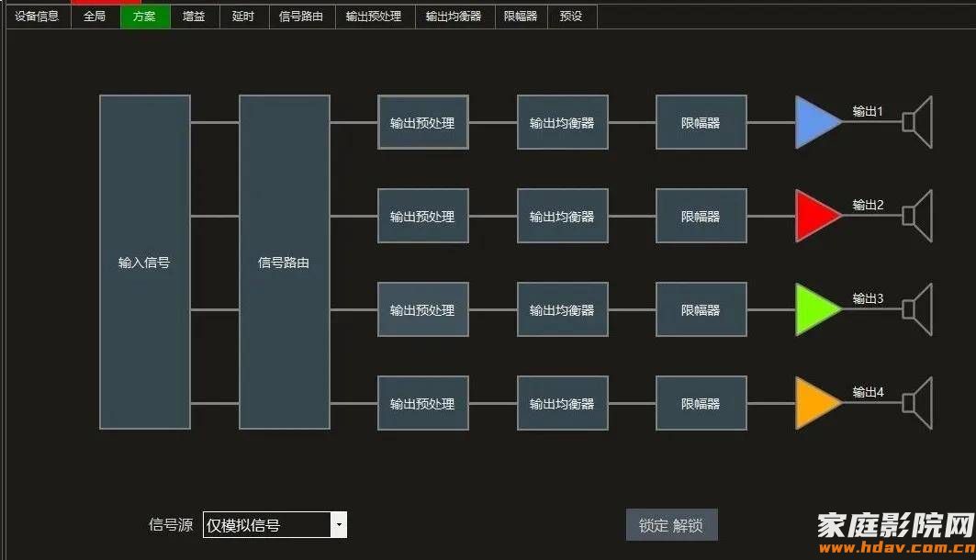The height and width of the screenshot is (560, 976).
Task: Open the 限幅器 block on the second channel
Action: coord(701,215)
